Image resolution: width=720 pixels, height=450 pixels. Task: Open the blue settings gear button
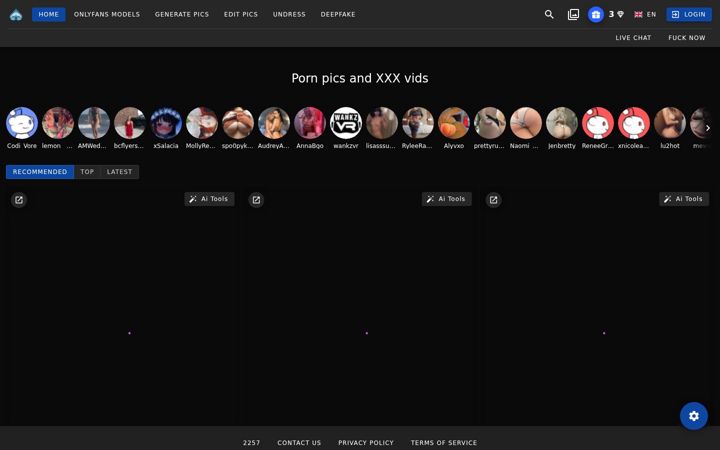tap(693, 416)
